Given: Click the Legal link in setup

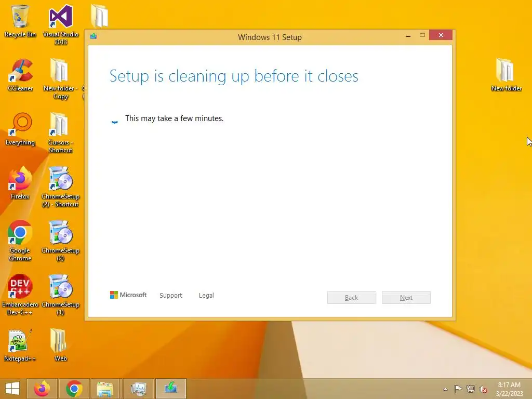Looking at the screenshot, I should [206, 296].
